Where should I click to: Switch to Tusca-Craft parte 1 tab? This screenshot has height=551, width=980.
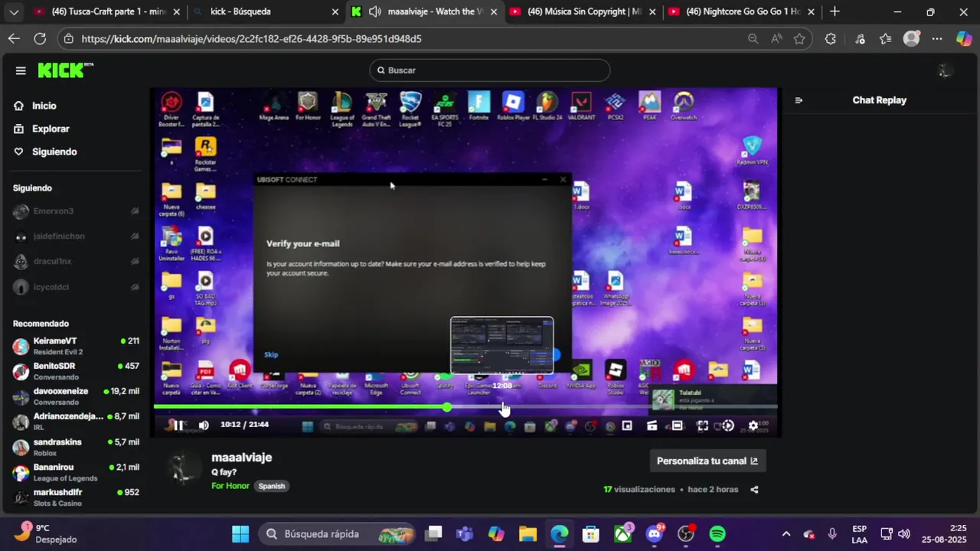[x=107, y=11]
